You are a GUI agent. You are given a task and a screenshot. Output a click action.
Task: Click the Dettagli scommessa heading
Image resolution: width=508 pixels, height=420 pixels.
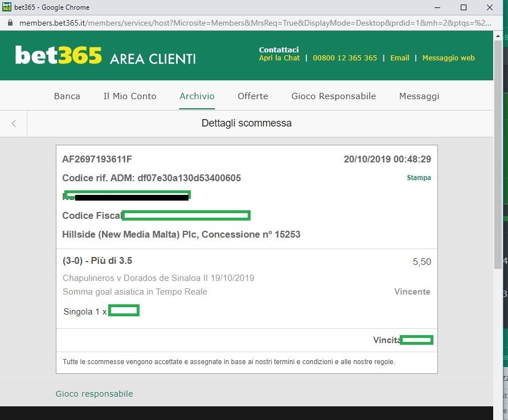coord(247,123)
